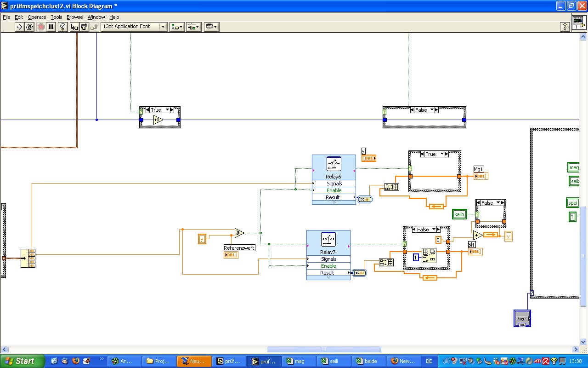
Task: Open the Align Objects dropdown
Action: [x=177, y=27]
